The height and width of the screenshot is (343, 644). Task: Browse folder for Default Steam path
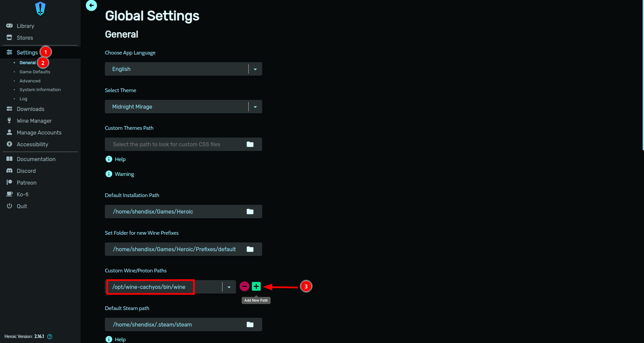[x=250, y=325]
